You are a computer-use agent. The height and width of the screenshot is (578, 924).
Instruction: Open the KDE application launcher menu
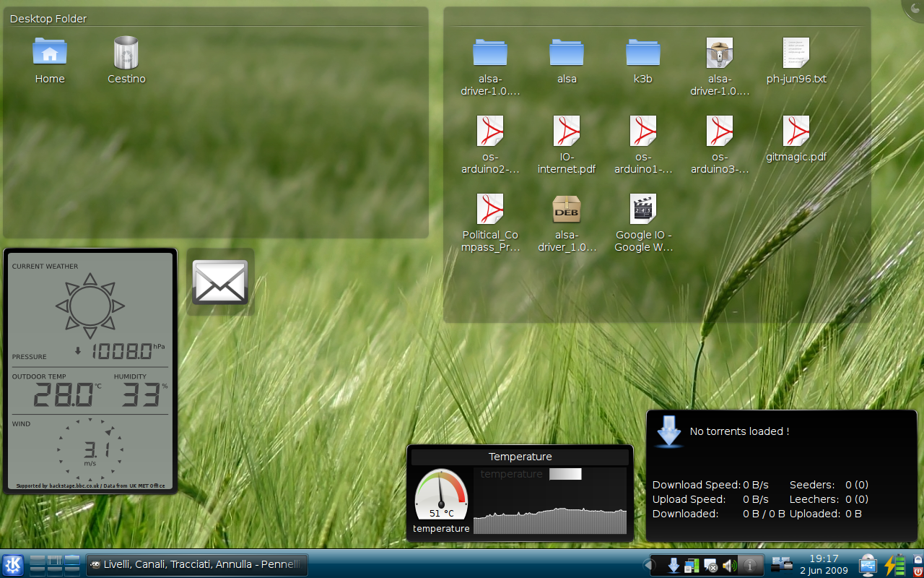pos(13,565)
